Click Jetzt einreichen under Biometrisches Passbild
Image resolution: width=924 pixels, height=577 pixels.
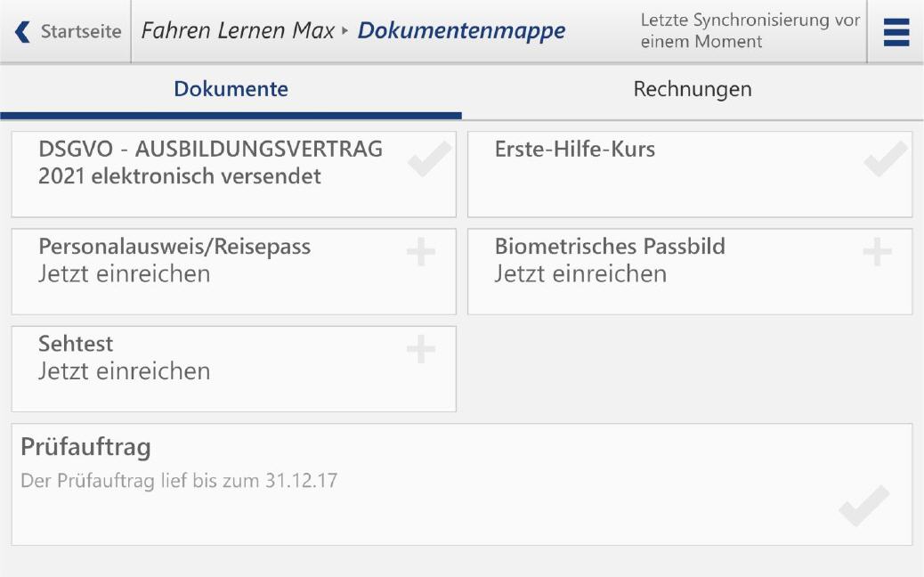(580, 274)
